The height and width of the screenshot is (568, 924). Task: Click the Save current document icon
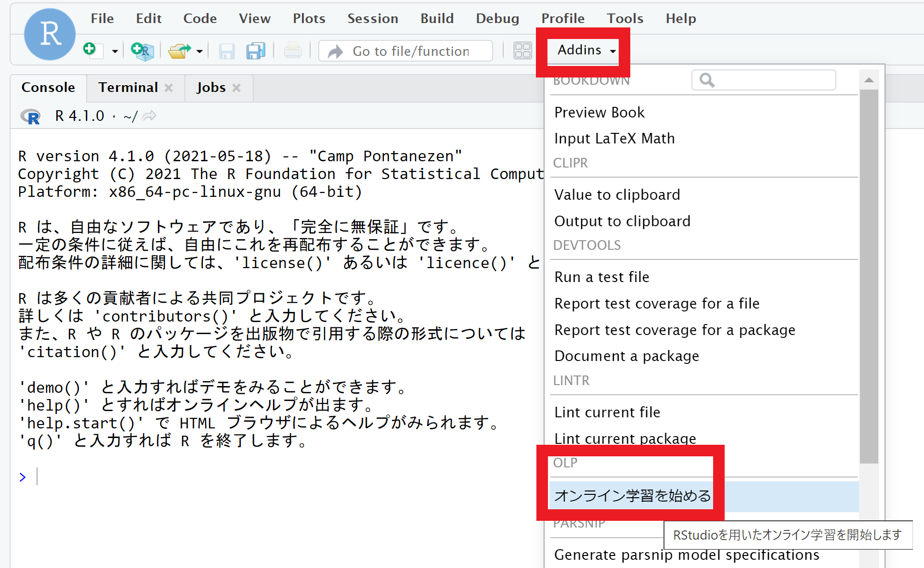click(x=226, y=51)
